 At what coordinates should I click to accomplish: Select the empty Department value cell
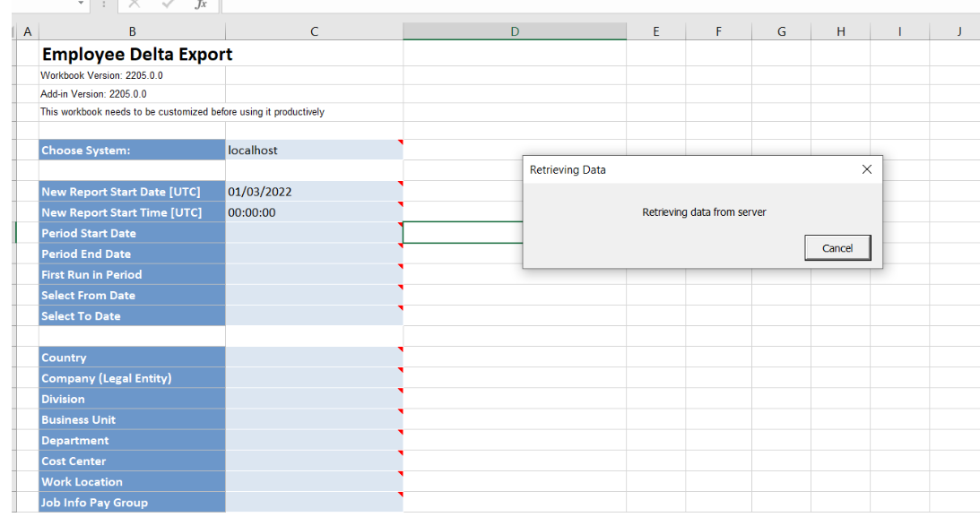[x=315, y=440]
